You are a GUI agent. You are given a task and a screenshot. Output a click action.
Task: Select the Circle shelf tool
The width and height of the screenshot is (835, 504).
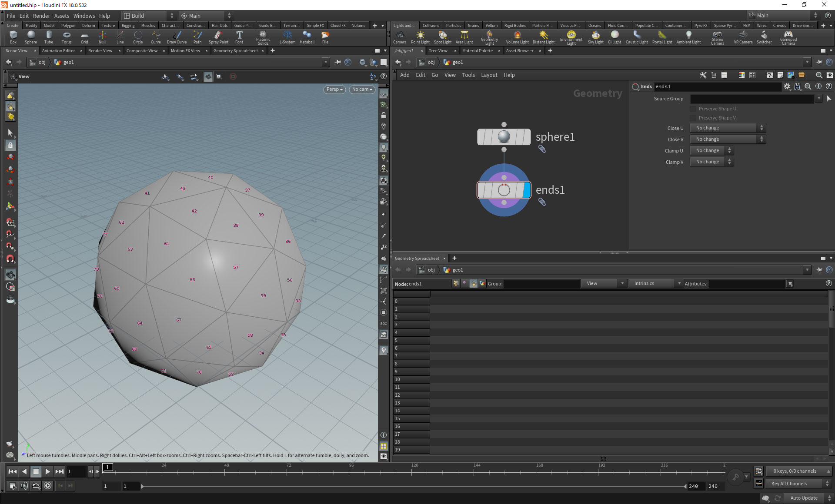tap(138, 37)
